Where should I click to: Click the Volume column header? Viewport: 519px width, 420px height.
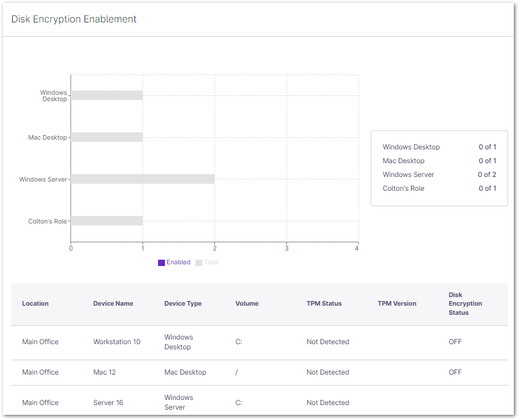tap(247, 303)
